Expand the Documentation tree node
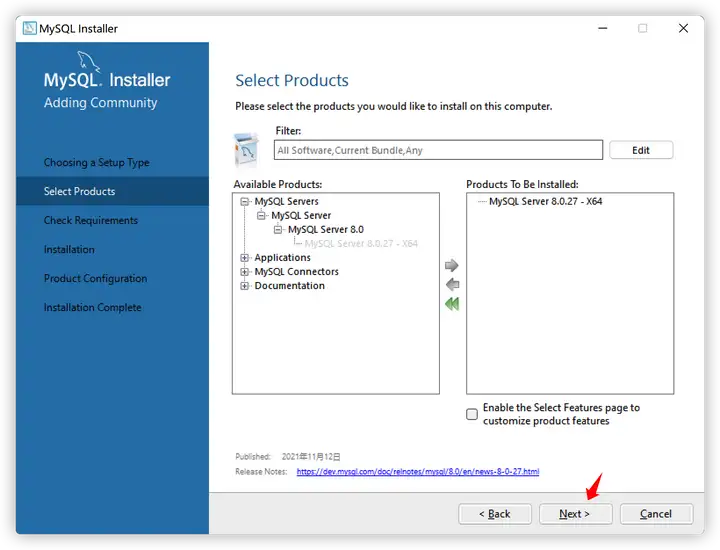720x550 pixels. point(244,286)
